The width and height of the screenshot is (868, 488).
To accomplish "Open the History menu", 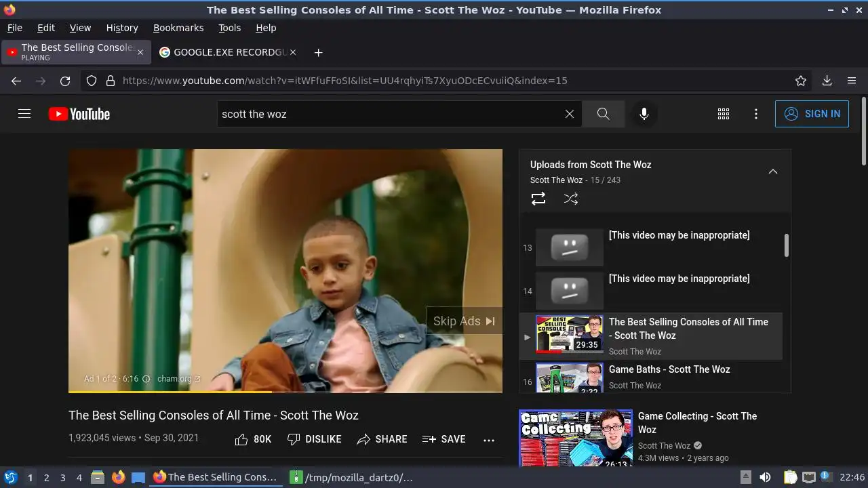I will [x=122, y=28].
